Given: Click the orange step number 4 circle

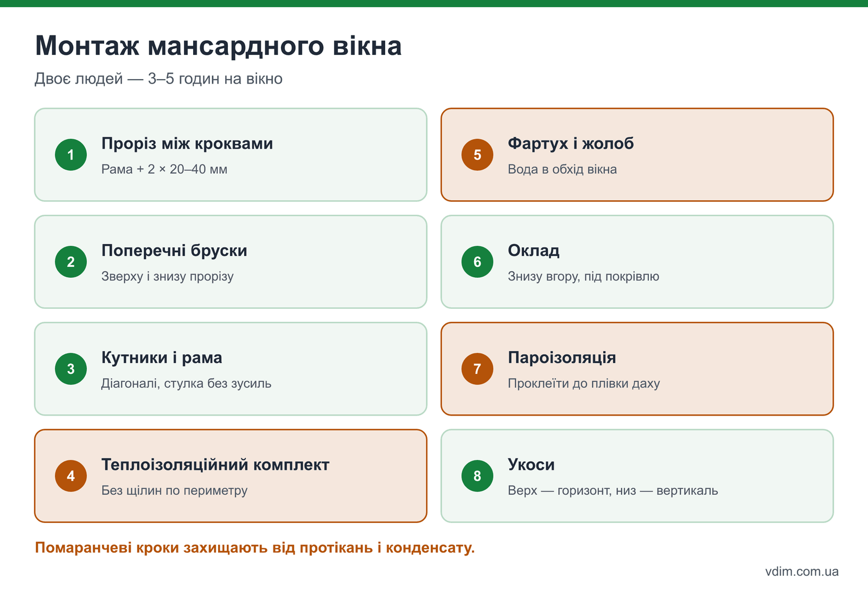Looking at the screenshot, I should click(x=71, y=476).
